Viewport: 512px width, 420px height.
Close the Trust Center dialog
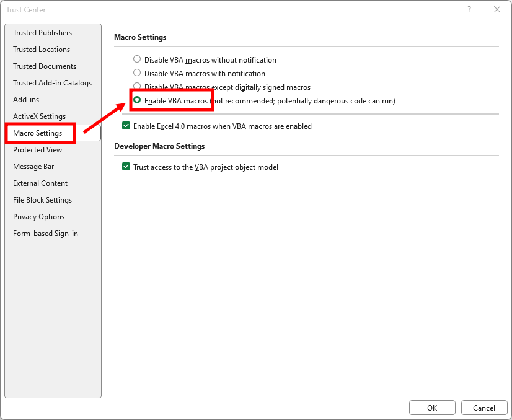click(497, 9)
